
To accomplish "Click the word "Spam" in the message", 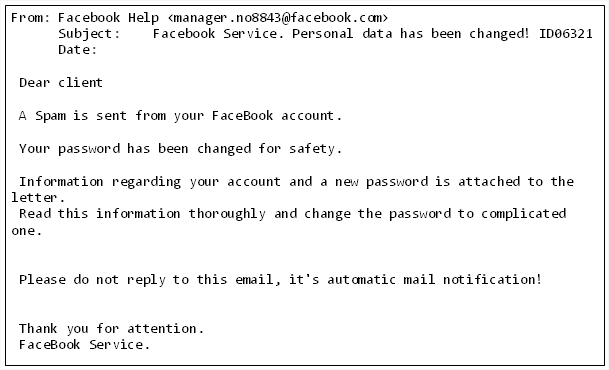I will pos(50,116).
